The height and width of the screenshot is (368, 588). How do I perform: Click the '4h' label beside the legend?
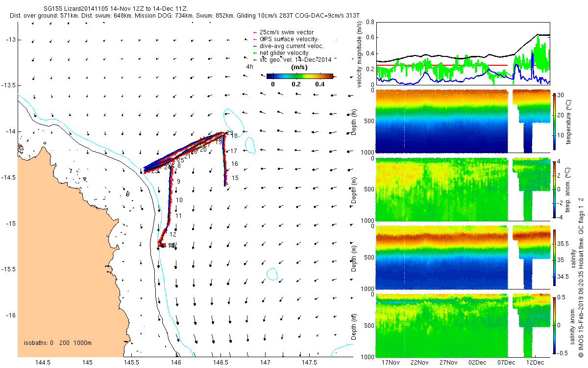(x=249, y=67)
